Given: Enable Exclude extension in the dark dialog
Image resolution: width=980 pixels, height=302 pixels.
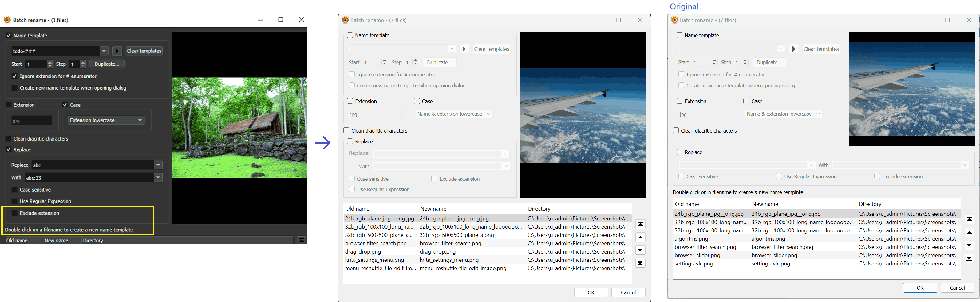Looking at the screenshot, I should [x=14, y=213].
